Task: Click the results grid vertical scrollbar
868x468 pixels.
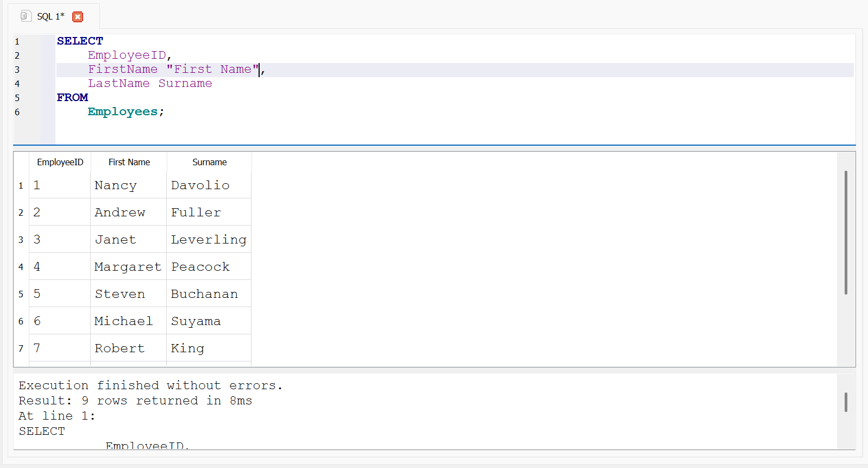Action: click(846, 233)
